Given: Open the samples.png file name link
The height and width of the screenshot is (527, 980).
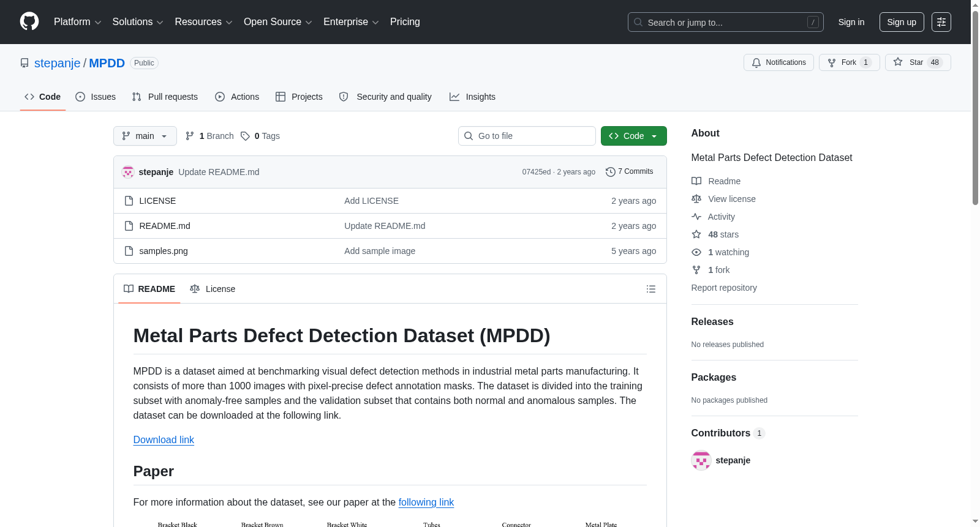Looking at the screenshot, I should (x=164, y=251).
